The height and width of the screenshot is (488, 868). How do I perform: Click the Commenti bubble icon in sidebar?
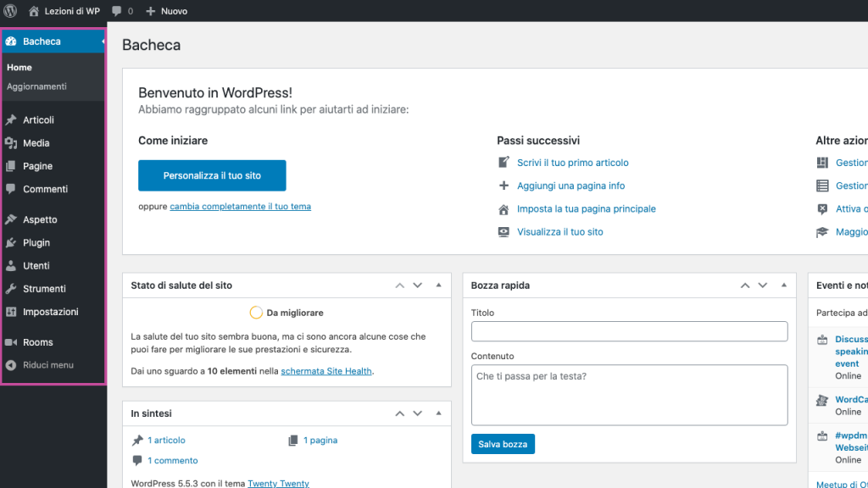click(x=11, y=189)
